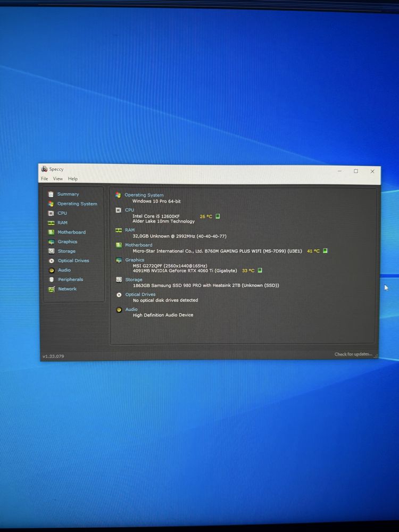Click the 41 °C motherboard temperature value
This screenshot has height=532, width=399.
coord(313,251)
